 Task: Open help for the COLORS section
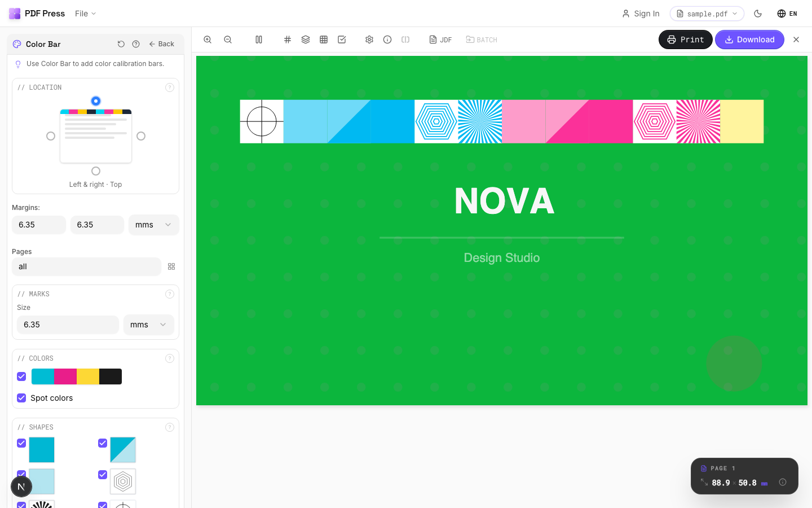coord(170,358)
